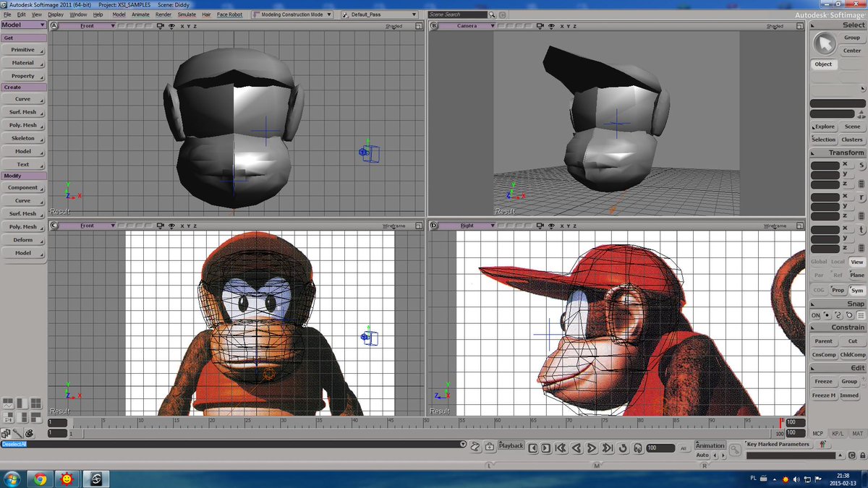
Task: Toggle grid snapping icon in Snap panel
Action: (860, 315)
